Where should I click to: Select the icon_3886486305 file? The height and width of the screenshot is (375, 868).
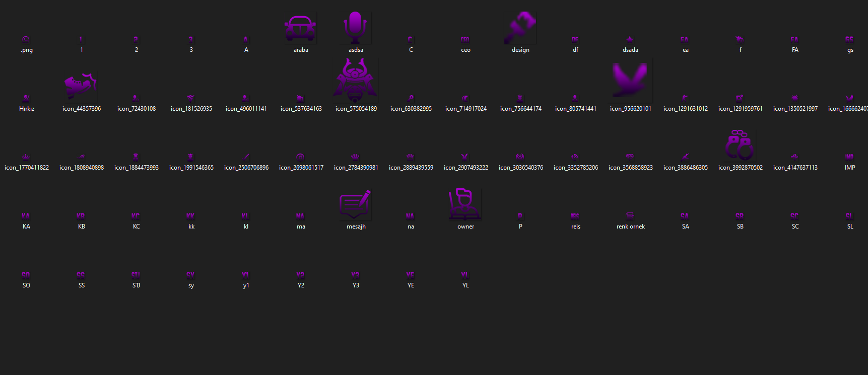(x=685, y=157)
